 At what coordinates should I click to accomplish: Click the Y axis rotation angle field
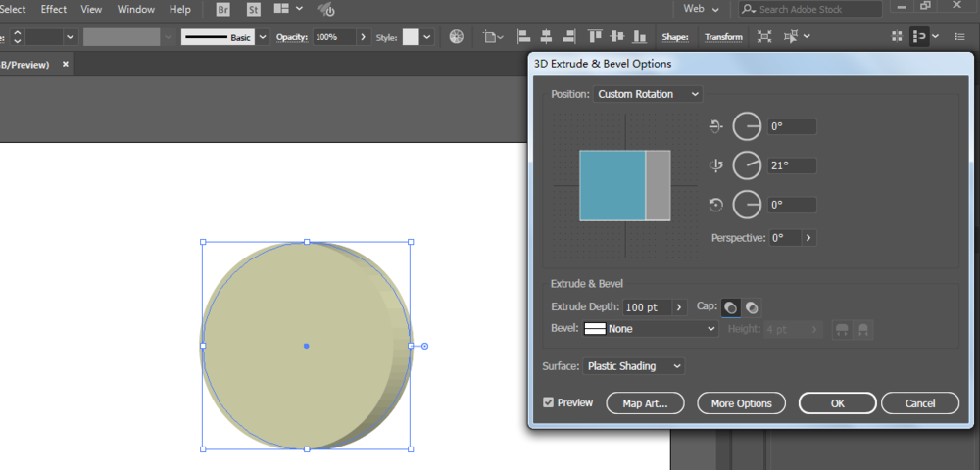[792, 166]
